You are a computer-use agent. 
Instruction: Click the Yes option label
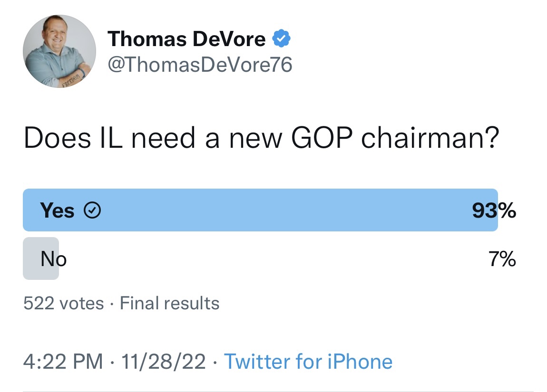point(57,210)
